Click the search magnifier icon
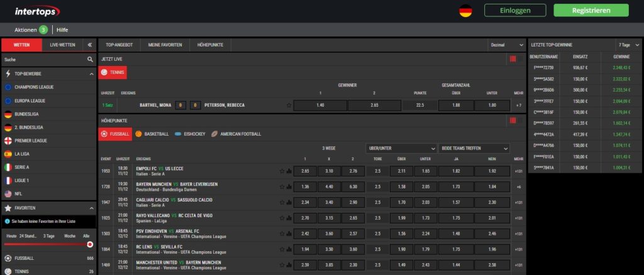The width and height of the screenshot is (644, 275). (x=90, y=60)
